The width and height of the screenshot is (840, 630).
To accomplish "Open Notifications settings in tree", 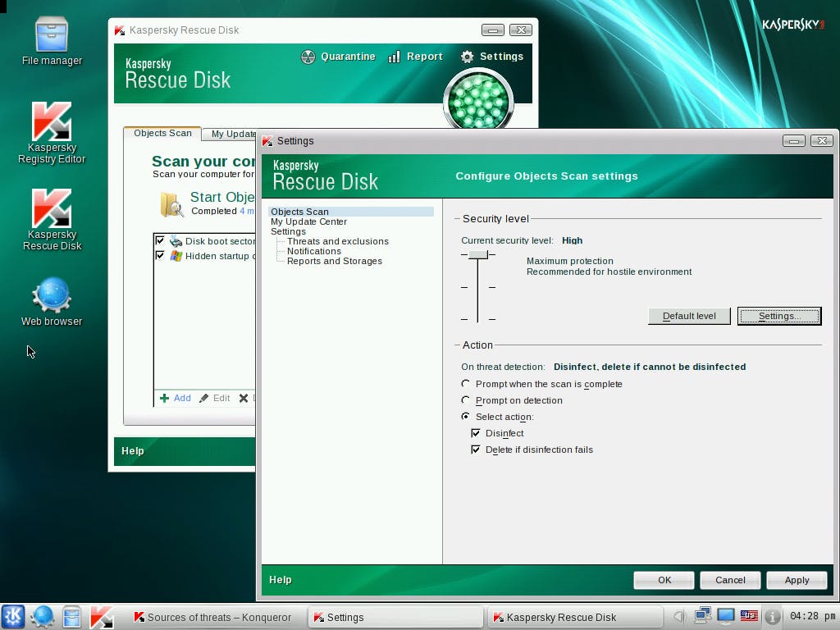I will 314,251.
